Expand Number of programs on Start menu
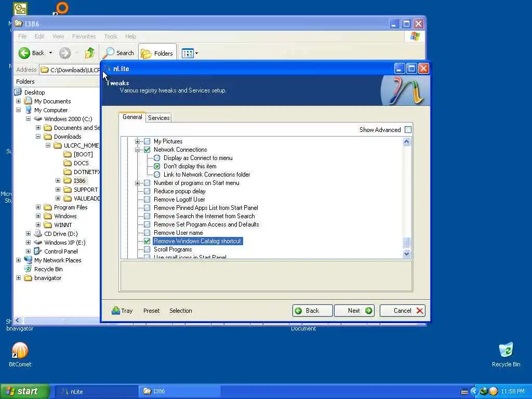 pyautogui.click(x=137, y=183)
